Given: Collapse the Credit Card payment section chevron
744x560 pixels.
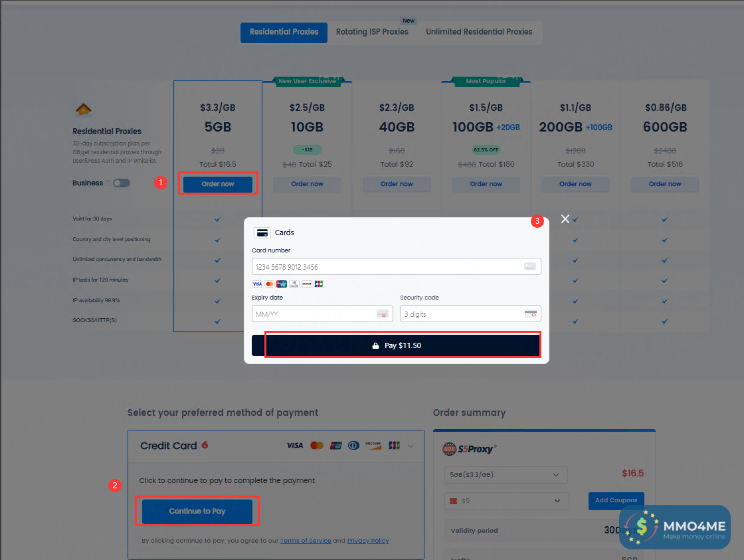Looking at the screenshot, I should click(x=411, y=446).
